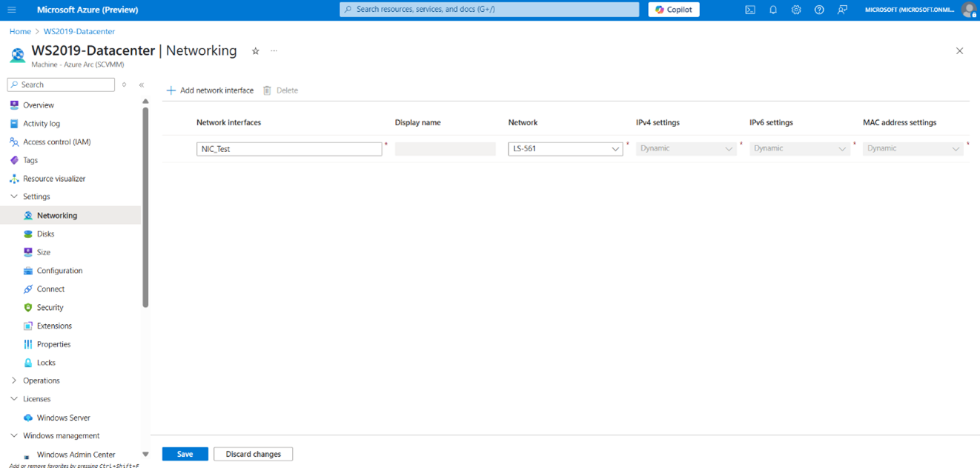Screen dimensions: 980x468
Task: Click the sidebar scroll down arrow
Action: pos(145,454)
